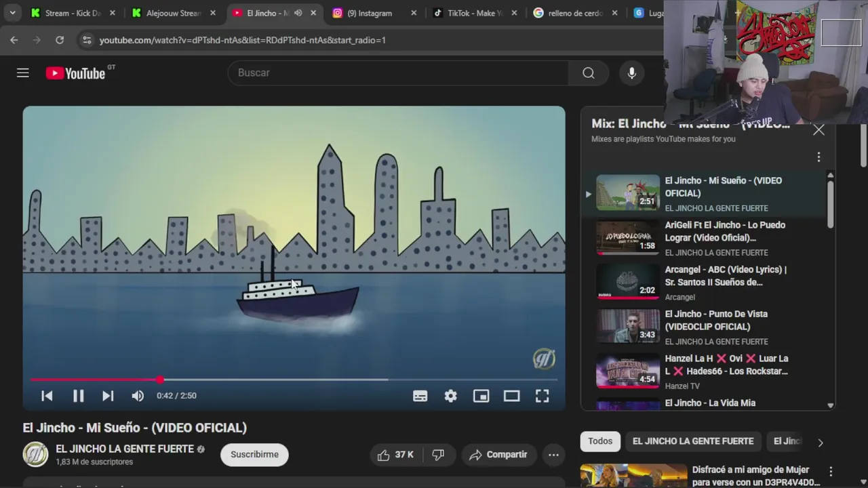Screen dimensions: 868x488
Task: Close the Instagram tab
Action: (x=414, y=13)
